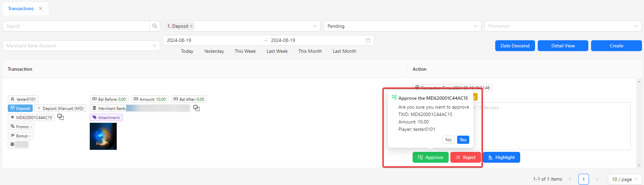Open the Merchant Bank Account dropdown
The image size is (644, 185).
(81, 46)
